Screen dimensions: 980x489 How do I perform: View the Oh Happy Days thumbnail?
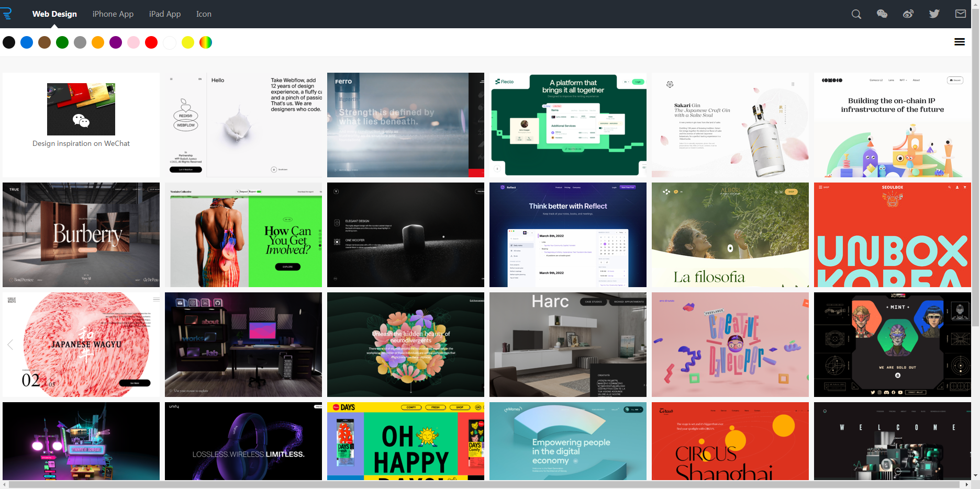406,441
